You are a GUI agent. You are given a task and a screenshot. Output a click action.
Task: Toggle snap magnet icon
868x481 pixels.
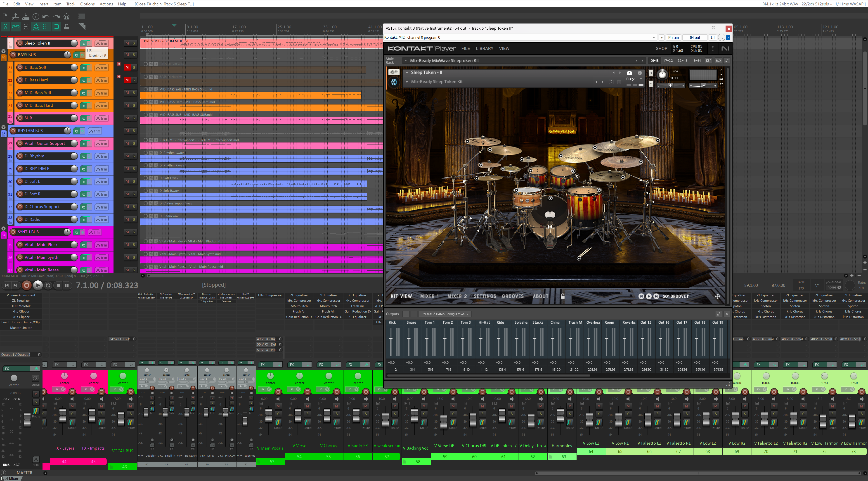pos(56,27)
